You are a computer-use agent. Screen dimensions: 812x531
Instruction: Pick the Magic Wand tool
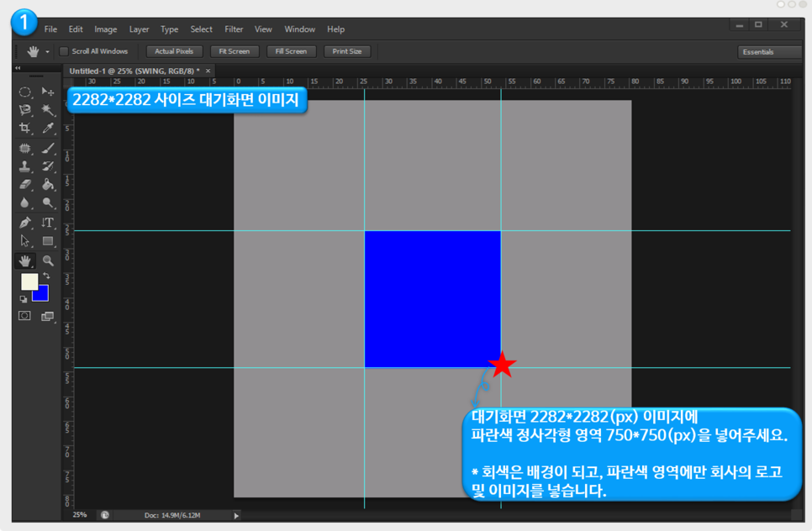(48, 110)
